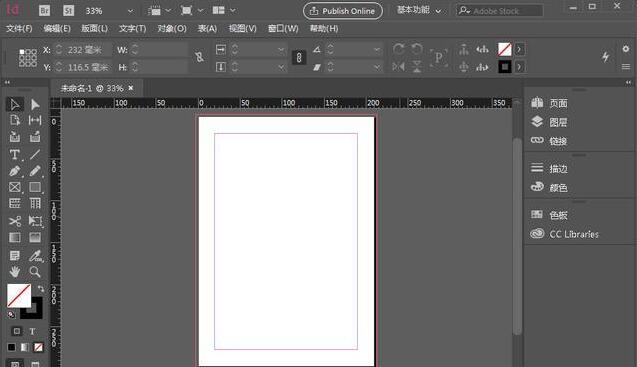
Task: Toggle Formatting Affects Container button
Action: [17, 331]
